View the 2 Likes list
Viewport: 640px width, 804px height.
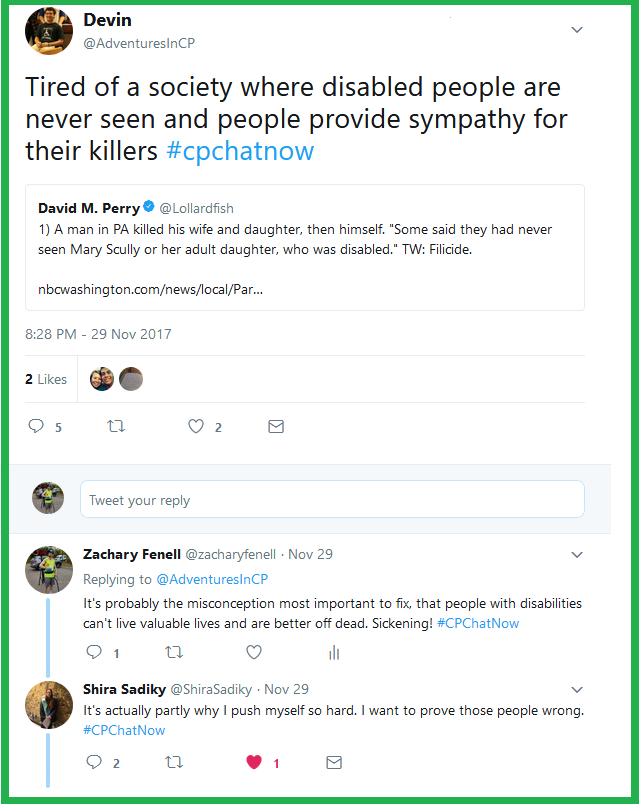point(46,379)
